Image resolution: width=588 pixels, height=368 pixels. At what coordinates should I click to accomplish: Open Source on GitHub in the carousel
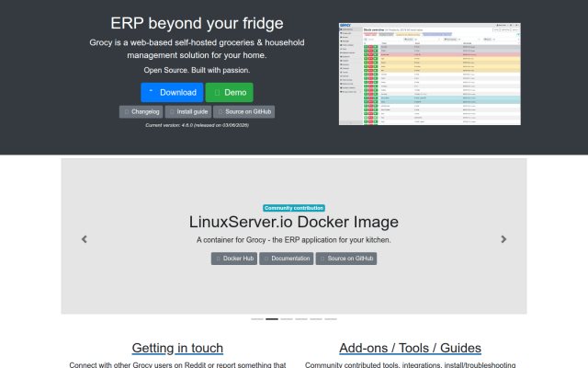[x=346, y=259]
